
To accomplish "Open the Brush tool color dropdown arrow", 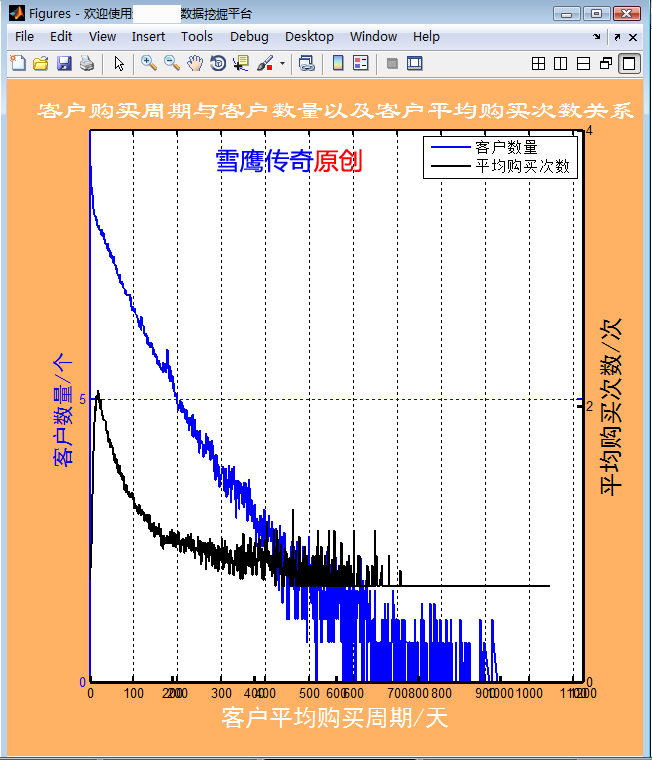I will point(282,64).
